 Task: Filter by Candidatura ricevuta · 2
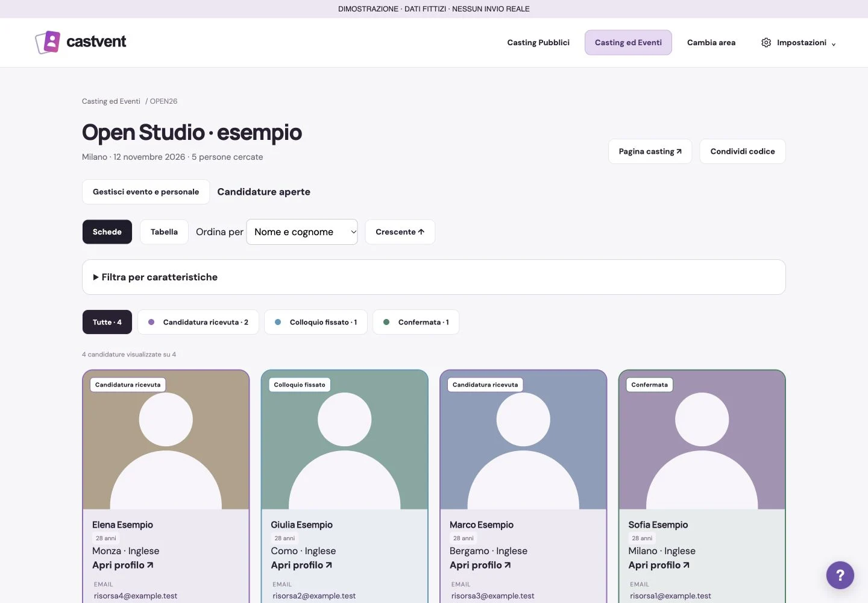(x=198, y=322)
